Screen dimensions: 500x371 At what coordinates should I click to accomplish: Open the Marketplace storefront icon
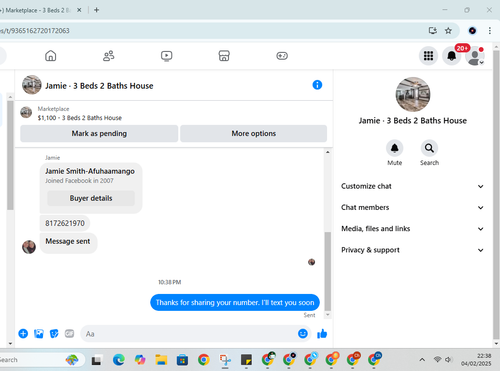224,56
